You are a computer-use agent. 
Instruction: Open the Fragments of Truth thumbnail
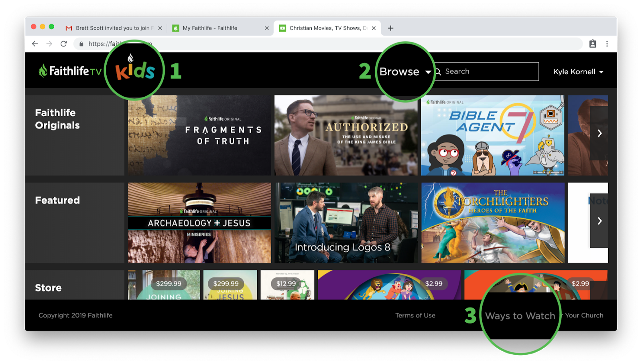pos(199,135)
